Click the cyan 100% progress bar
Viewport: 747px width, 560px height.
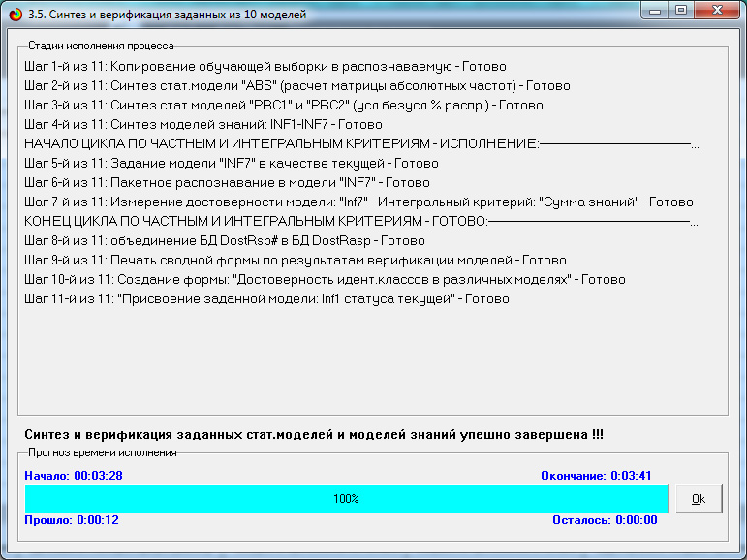pyautogui.click(x=346, y=499)
